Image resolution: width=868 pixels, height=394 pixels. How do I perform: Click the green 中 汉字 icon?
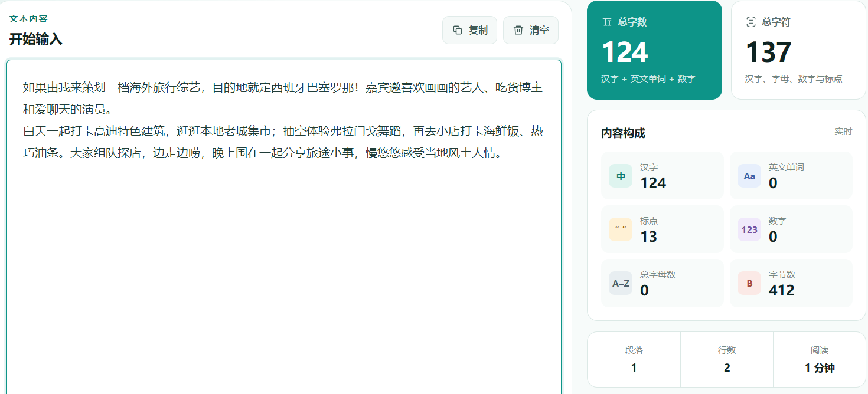(621, 176)
